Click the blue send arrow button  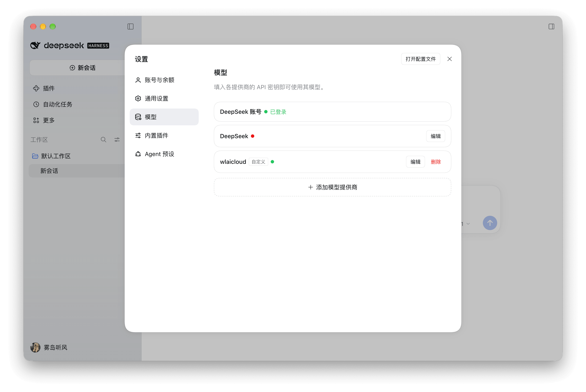pyautogui.click(x=490, y=223)
